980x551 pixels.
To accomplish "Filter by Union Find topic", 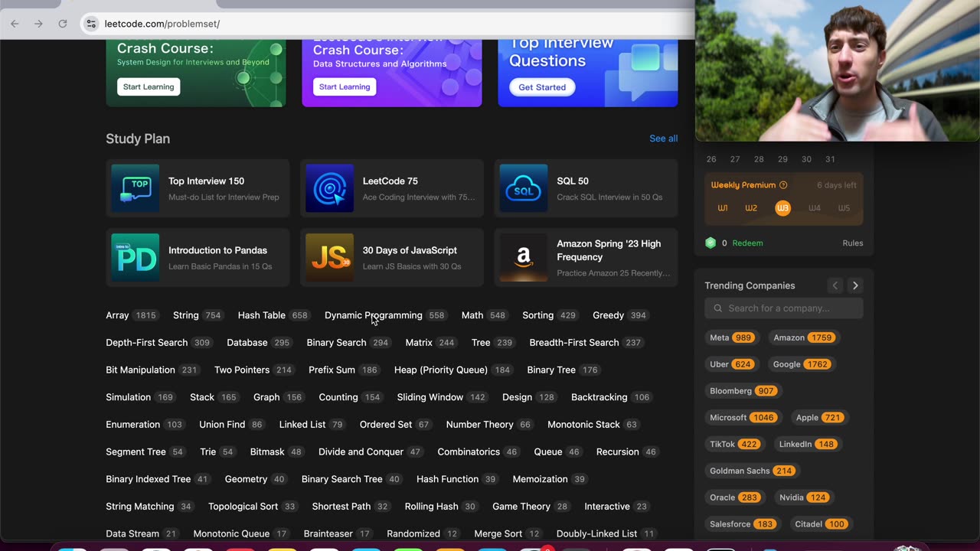I will (x=231, y=425).
